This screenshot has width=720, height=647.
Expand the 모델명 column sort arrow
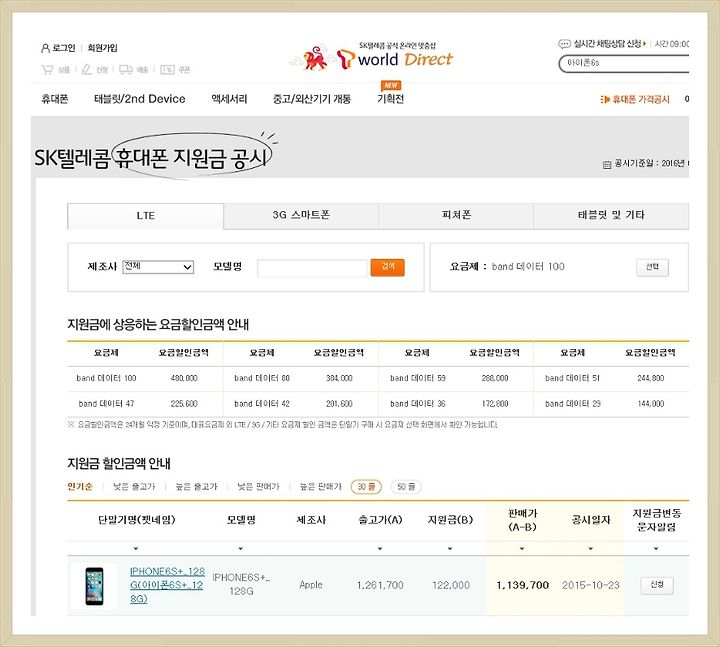tap(241, 549)
